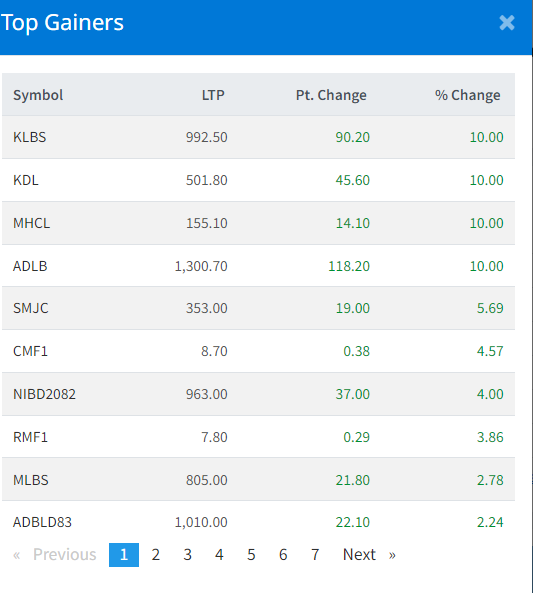Sort table by Symbol column header
533x593 pixels.
tap(38, 95)
